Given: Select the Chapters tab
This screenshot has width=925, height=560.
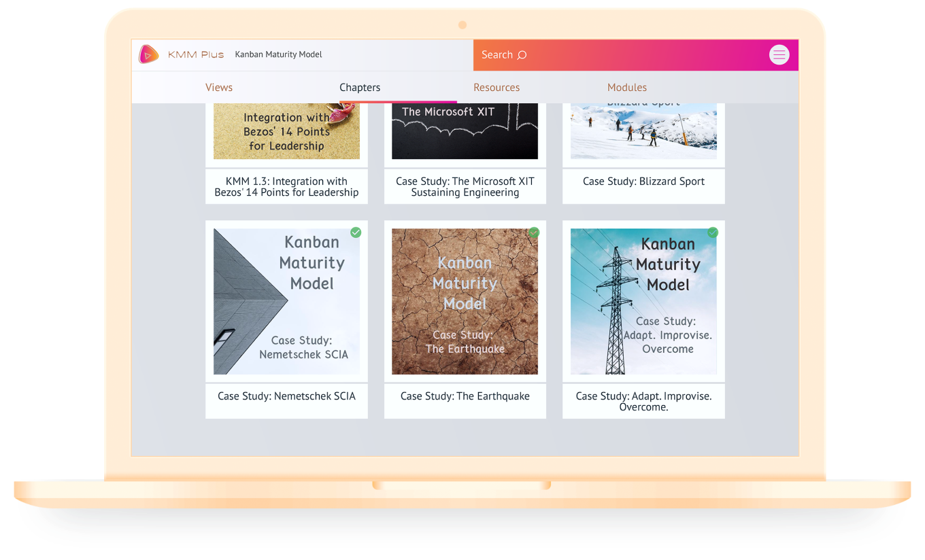Looking at the screenshot, I should [x=360, y=88].
